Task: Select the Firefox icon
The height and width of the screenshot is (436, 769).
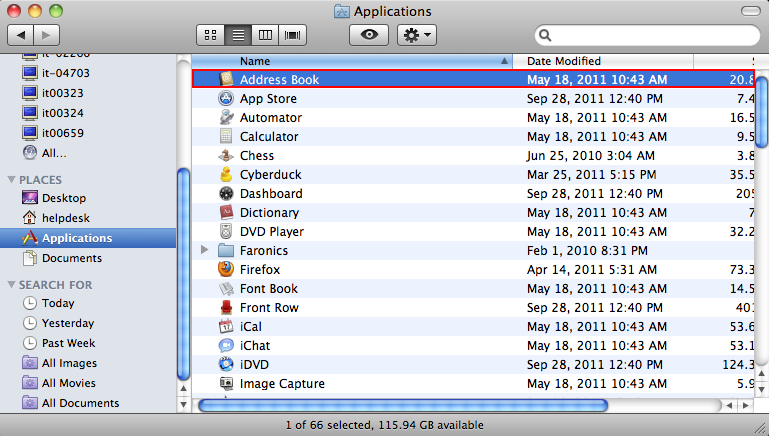Action: click(x=226, y=269)
